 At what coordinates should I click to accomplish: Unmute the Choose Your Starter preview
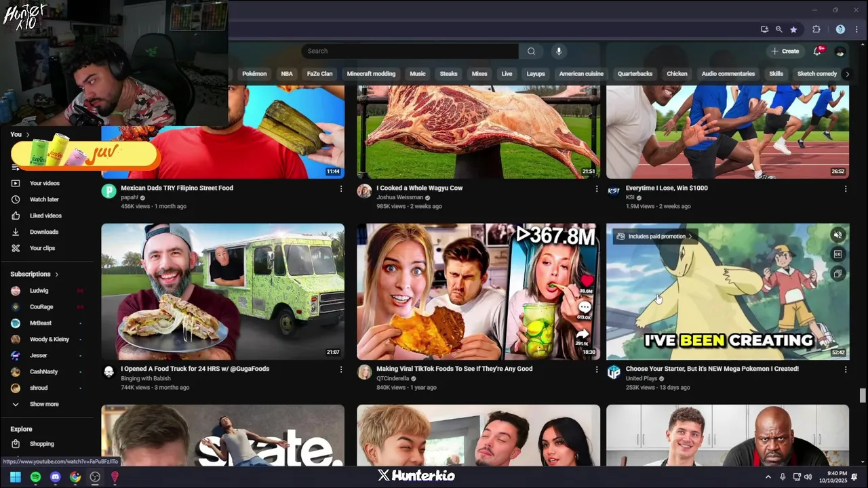point(838,235)
